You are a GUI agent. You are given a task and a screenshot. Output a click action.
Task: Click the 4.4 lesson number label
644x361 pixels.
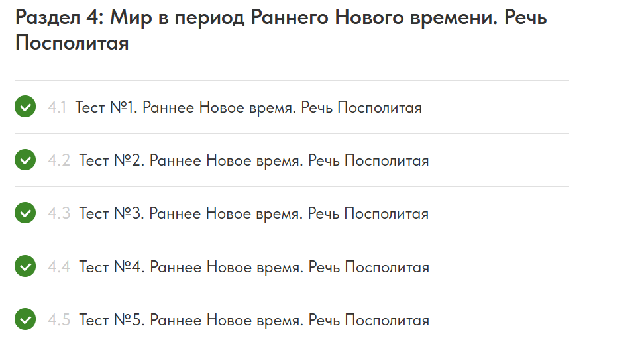[58, 267]
